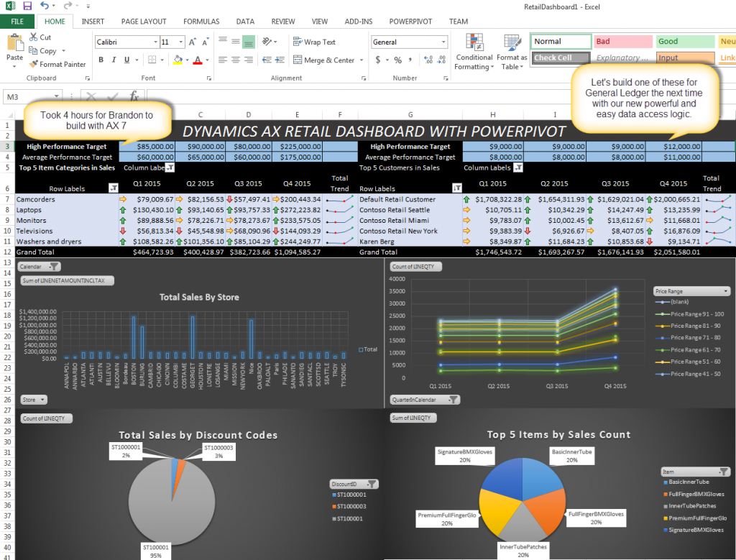
Task: Click the Paste clipboard icon
Action: (x=14, y=43)
